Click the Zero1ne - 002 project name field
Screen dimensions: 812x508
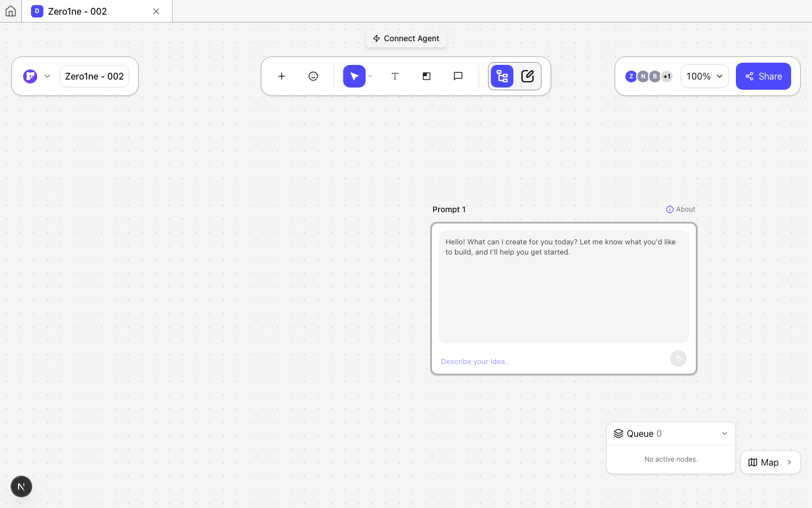(x=94, y=76)
